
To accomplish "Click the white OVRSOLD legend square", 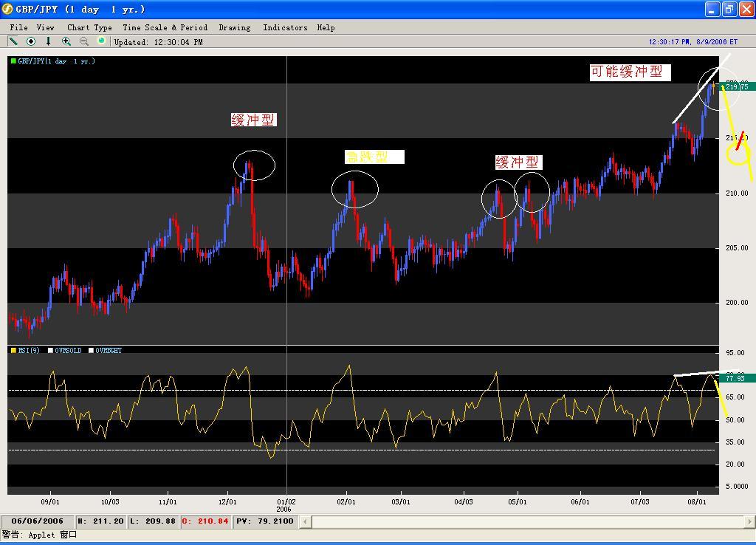I will coord(51,350).
